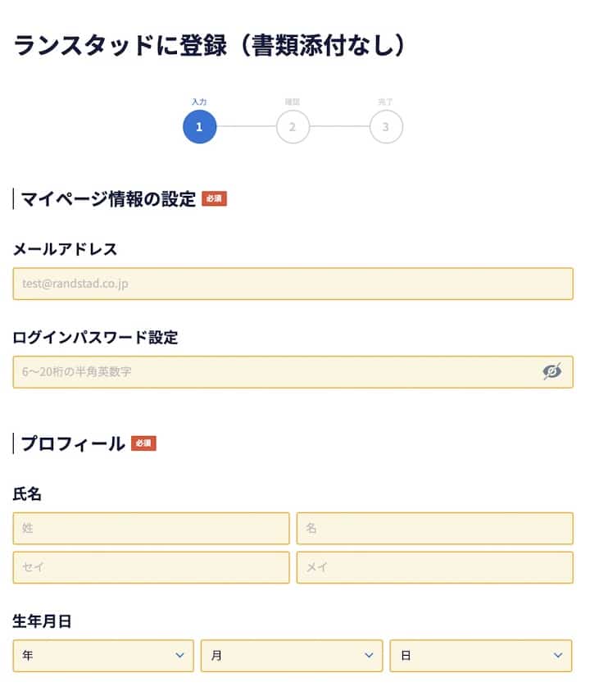The width and height of the screenshot is (590, 700).
Task: Focus the 名 first name field
Action: coord(434,529)
